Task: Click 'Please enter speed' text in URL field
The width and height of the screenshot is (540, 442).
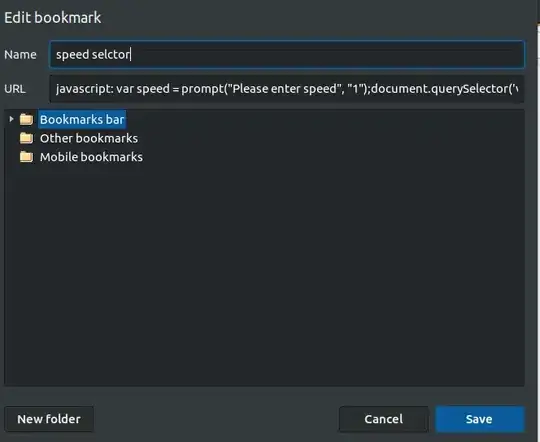Action: pos(284,89)
